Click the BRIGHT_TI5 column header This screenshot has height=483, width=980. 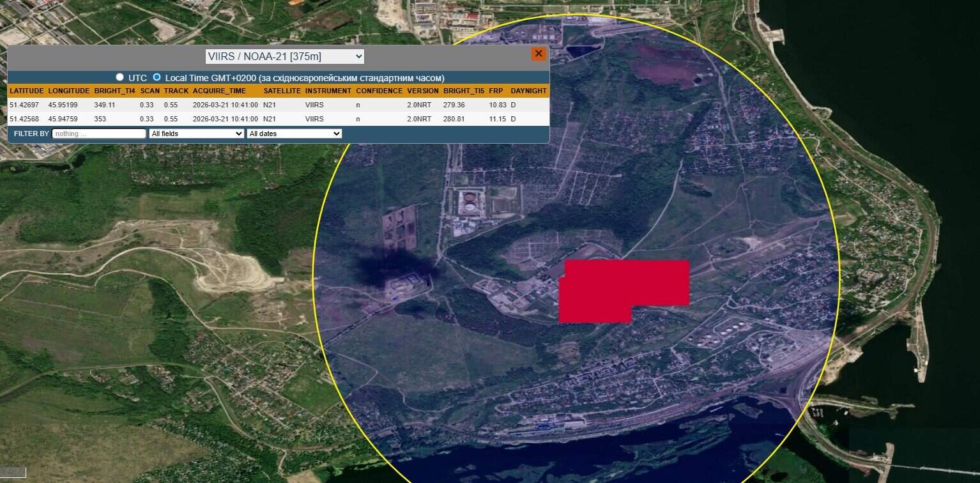[x=463, y=91]
